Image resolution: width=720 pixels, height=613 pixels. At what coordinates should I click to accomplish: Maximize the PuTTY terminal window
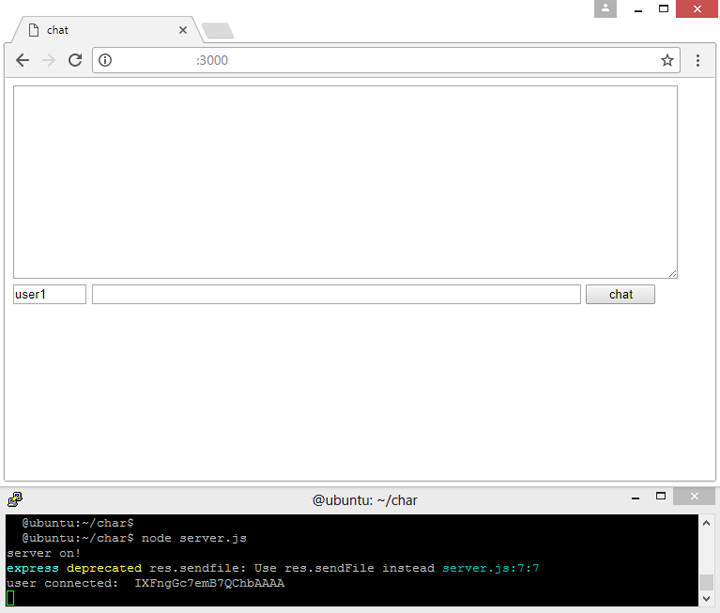660,497
